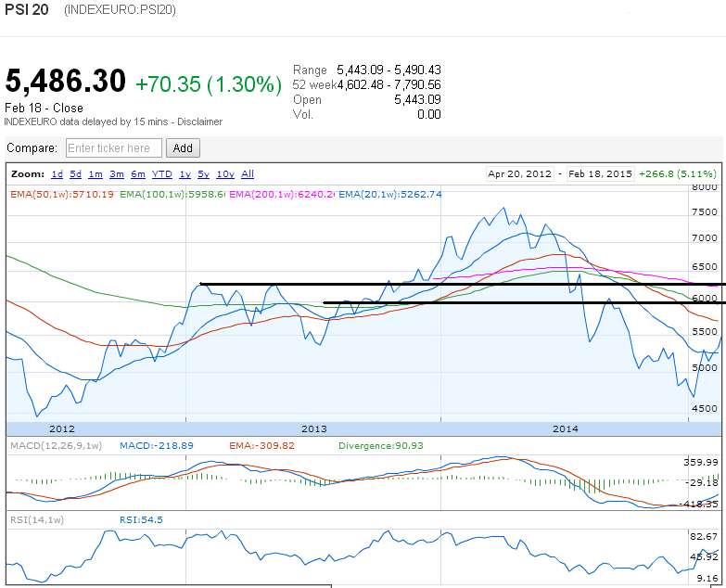Focus the Enter ticker here field
The width and height of the screenshot is (726, 588).
point(114,148)
